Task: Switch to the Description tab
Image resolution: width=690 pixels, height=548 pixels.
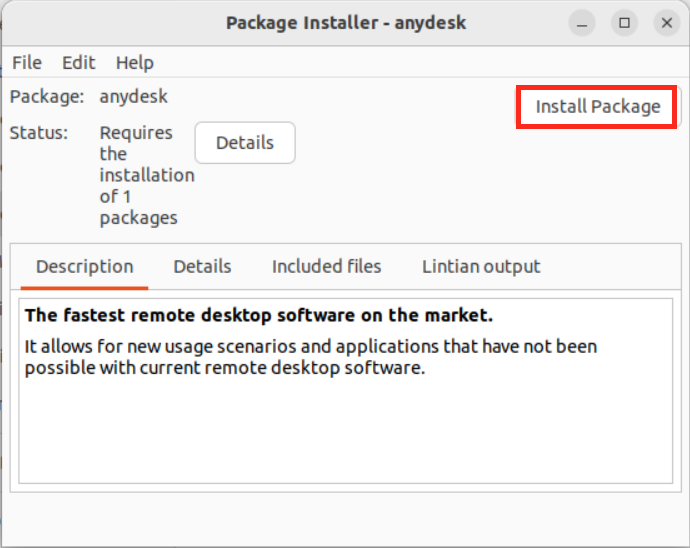Action: click(84, 267)
